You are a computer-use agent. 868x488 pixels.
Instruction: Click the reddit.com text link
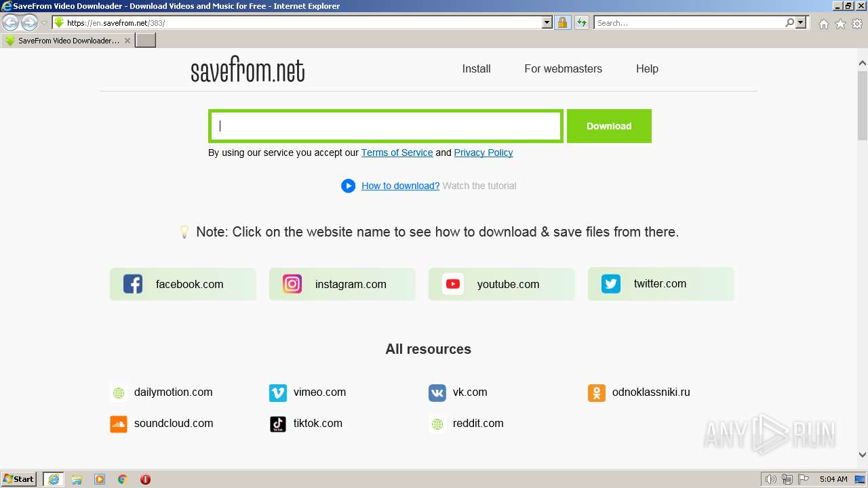pos(478,424)
